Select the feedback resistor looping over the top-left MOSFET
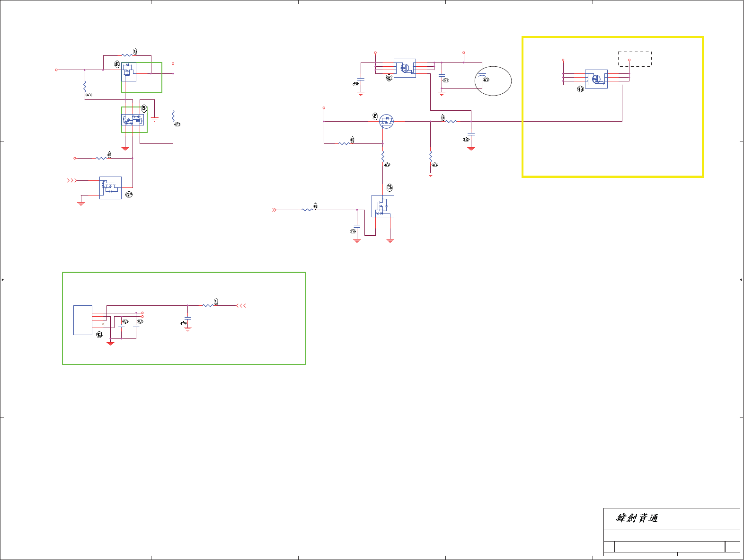Image resolution: width=744 pixels, height=560 pixels. coord(127,55)
